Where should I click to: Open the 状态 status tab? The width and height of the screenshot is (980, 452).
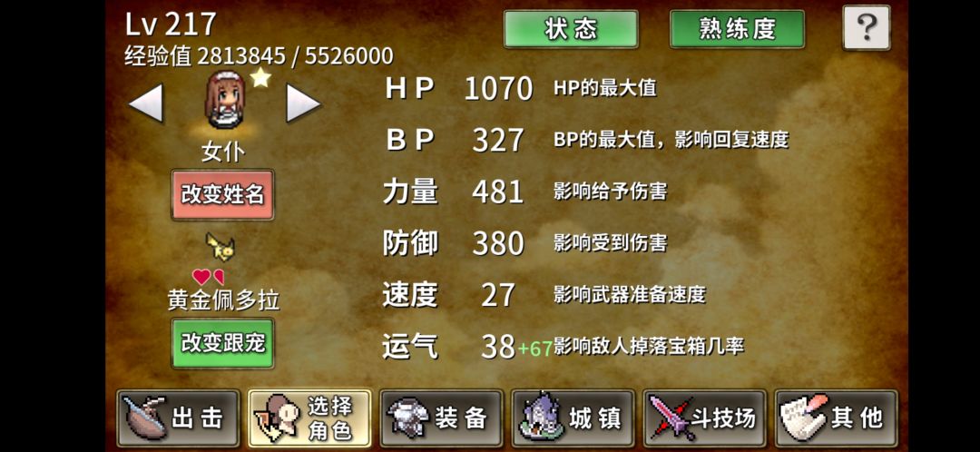click(572, 29)
